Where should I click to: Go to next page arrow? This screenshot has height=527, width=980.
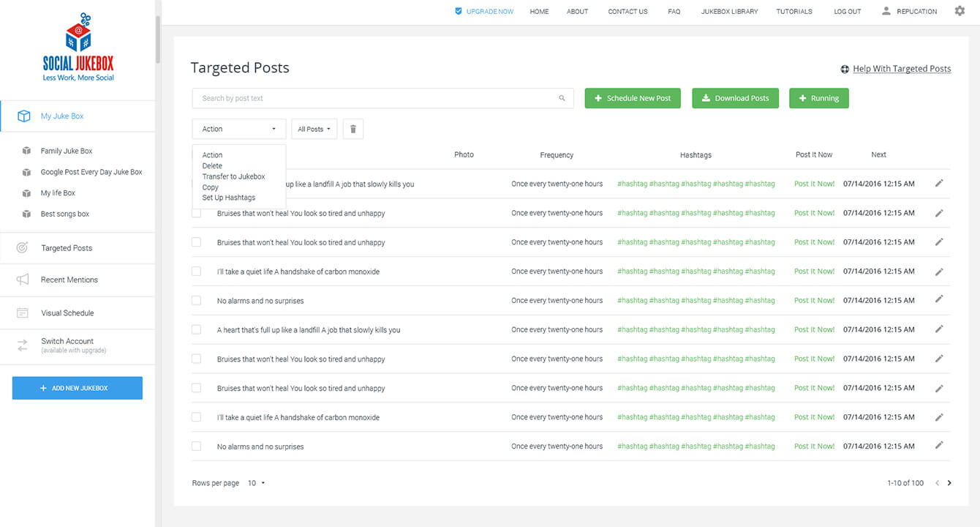point(949,483)
